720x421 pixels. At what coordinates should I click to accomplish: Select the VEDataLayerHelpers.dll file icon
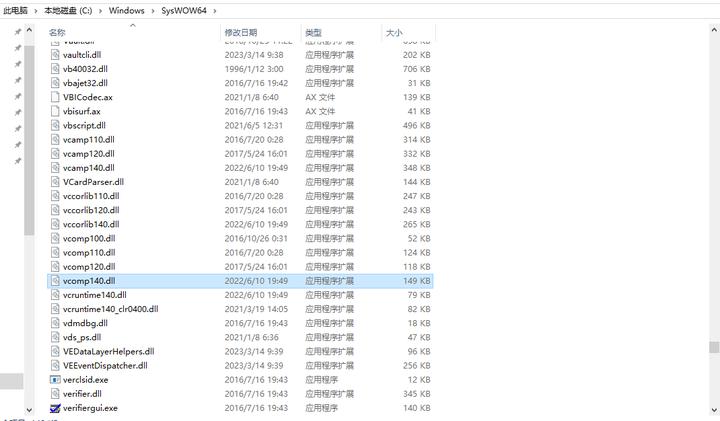coord(55,352)
